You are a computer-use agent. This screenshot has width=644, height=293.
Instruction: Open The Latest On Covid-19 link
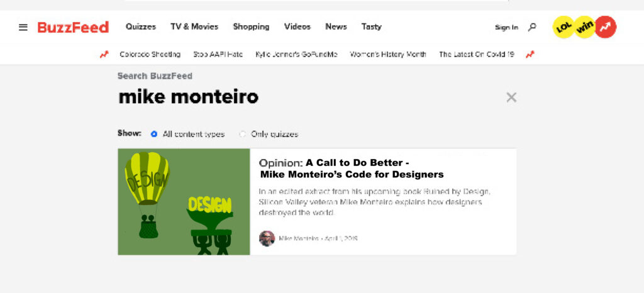pos(477,54)
